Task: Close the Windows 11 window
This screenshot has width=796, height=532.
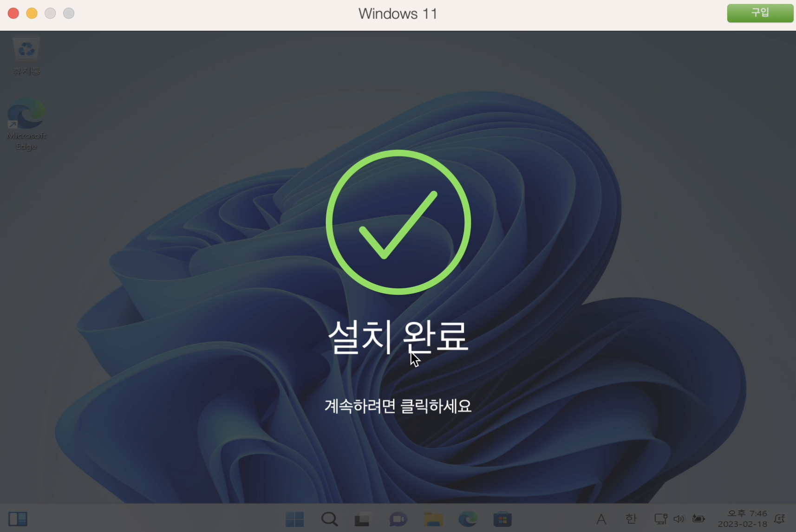Action: (x=13, y=13)
